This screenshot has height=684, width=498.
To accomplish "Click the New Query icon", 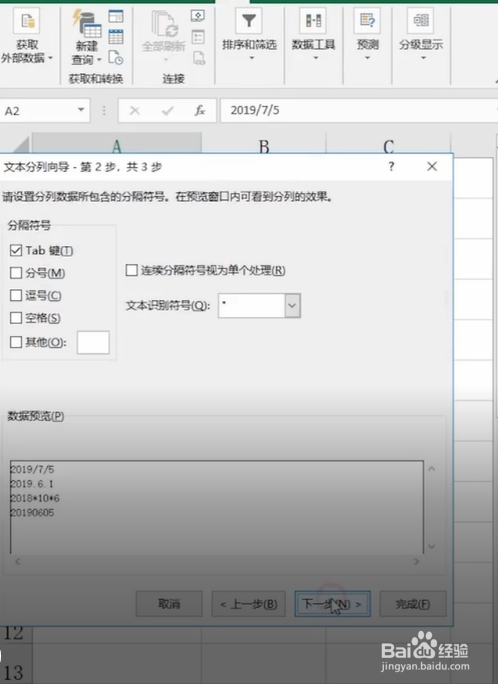I will pyautogui.click(x=87, y=24).
